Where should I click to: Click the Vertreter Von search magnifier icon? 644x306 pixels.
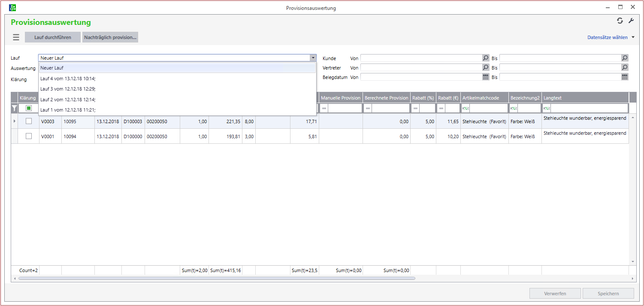(x=486, y=67)
